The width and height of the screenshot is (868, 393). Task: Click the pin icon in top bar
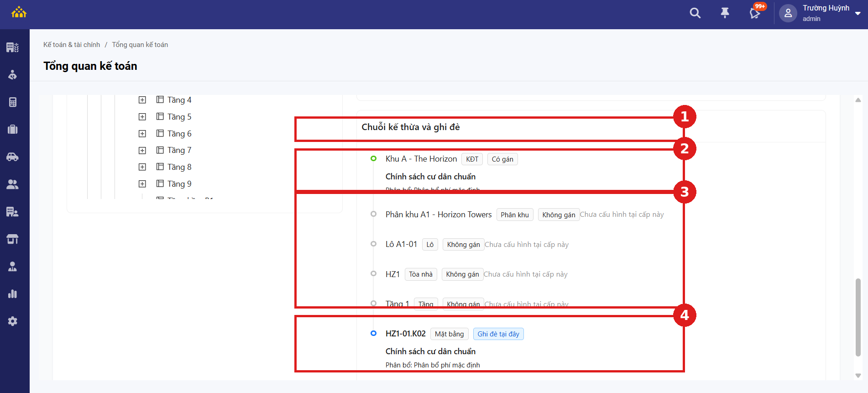[x=725, y=13]
